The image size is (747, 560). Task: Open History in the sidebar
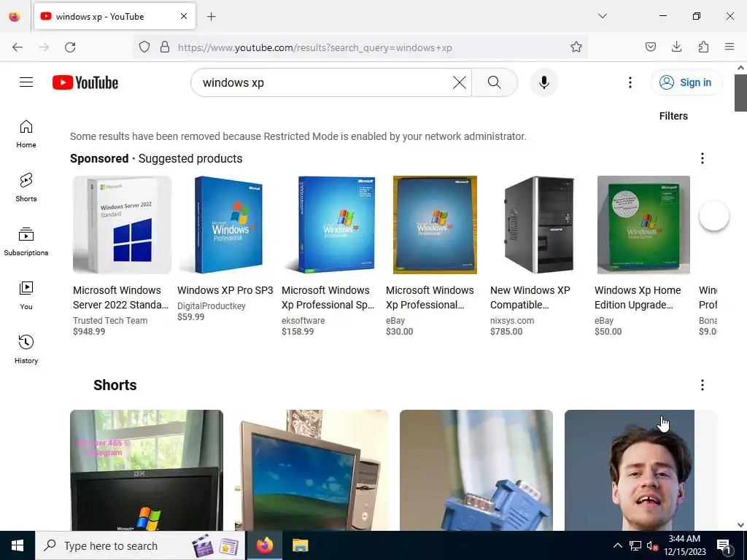(26, 349)
